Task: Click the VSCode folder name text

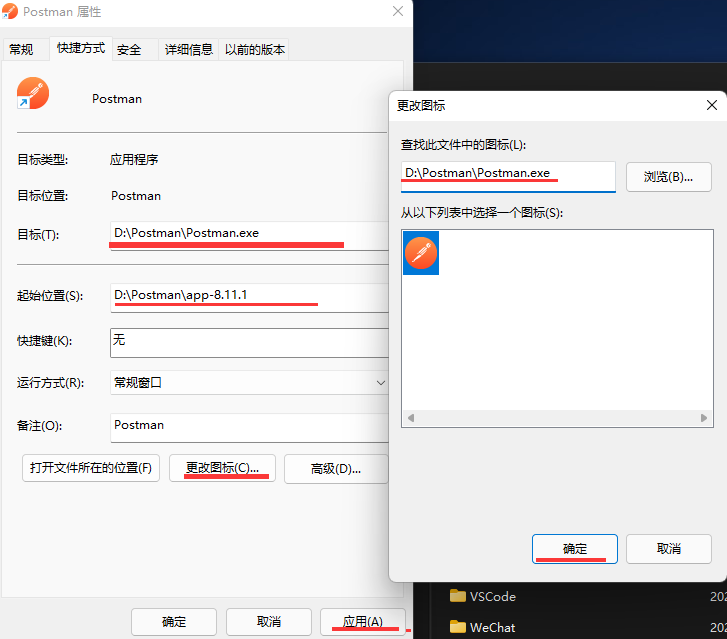Action: [492, 596]
